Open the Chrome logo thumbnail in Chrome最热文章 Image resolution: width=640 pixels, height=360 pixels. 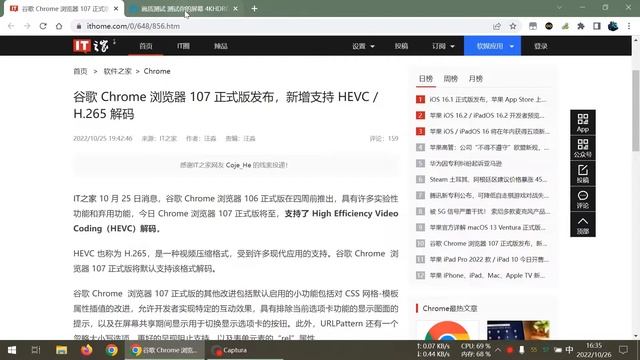point(447,330)
